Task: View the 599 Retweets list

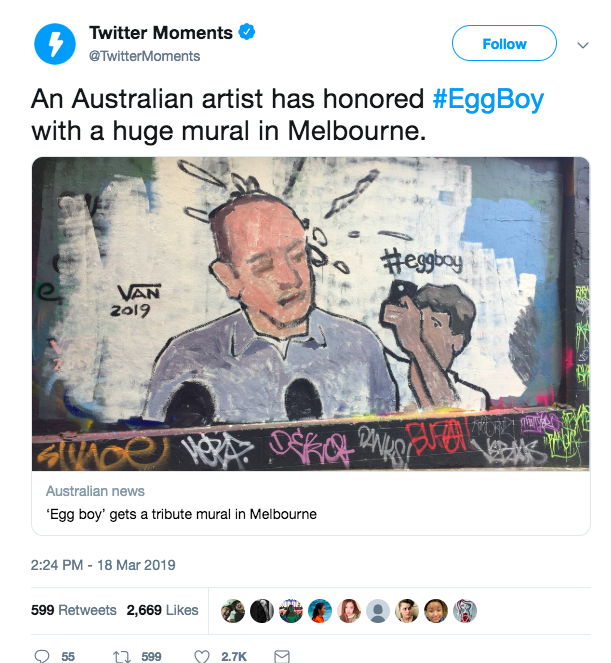Action: point(74,610)
